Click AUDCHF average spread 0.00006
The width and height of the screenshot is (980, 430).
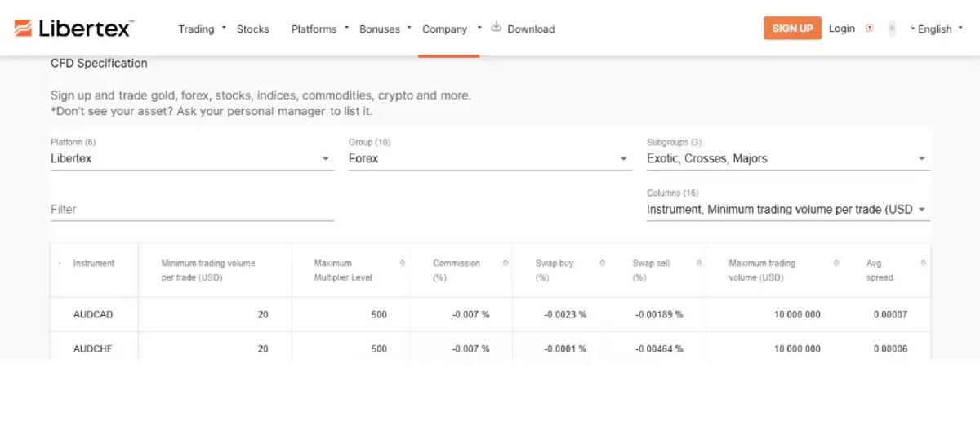point(890,348)
